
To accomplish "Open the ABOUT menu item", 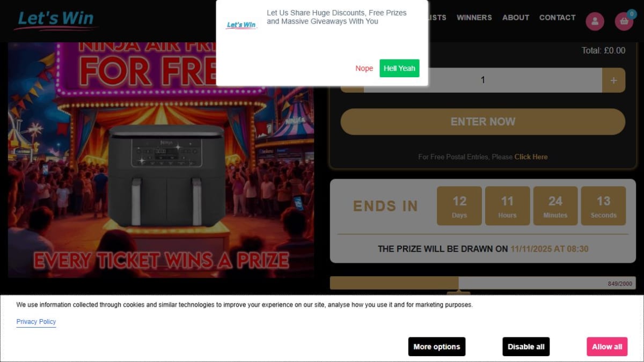I will tap(516, 18).
